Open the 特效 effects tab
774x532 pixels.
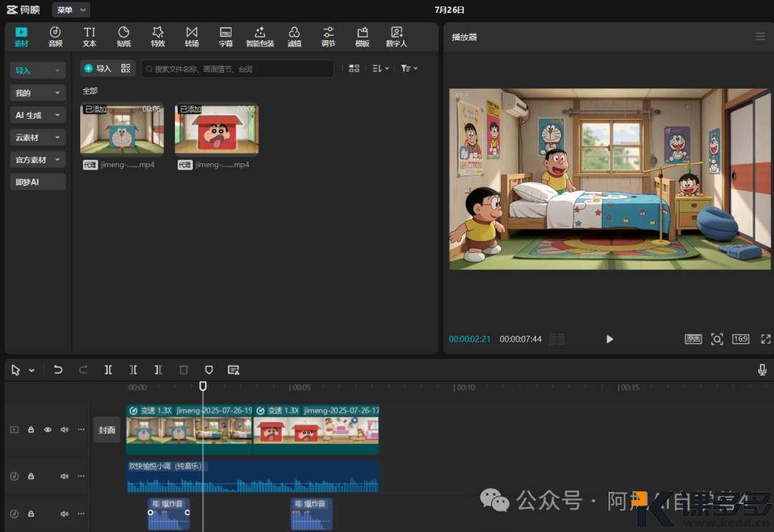click(158, 37)
